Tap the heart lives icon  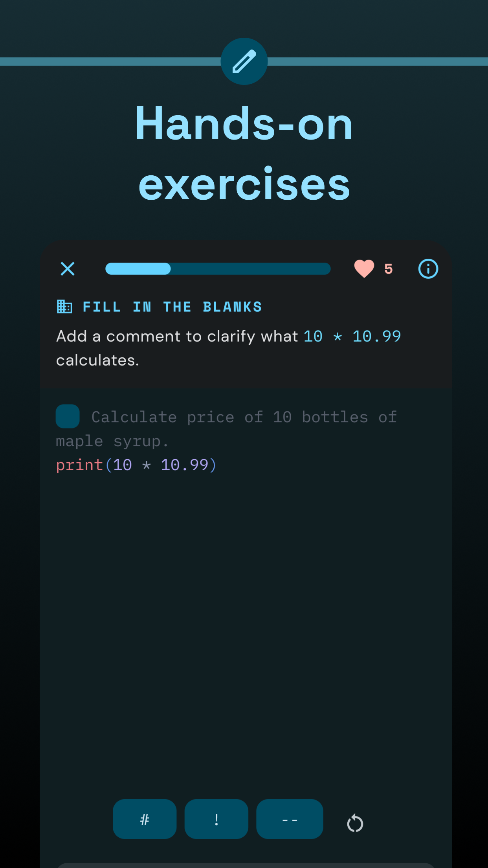[x=364, y=269]
